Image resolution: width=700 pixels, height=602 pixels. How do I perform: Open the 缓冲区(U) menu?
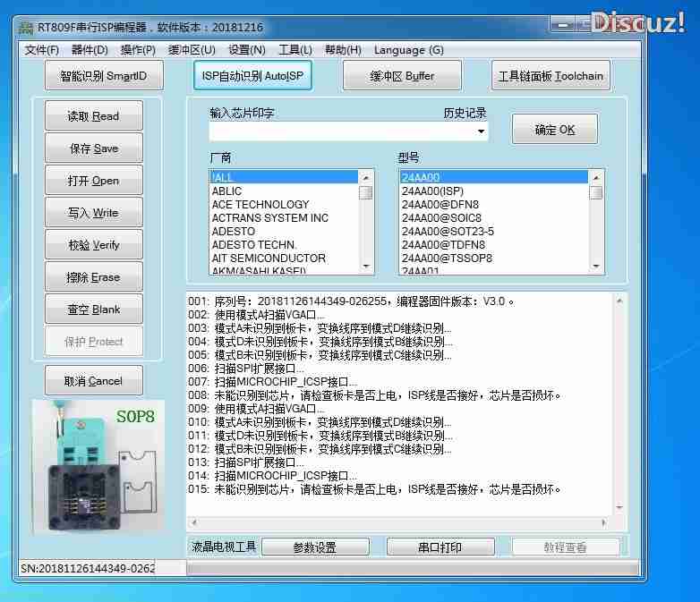192,50
